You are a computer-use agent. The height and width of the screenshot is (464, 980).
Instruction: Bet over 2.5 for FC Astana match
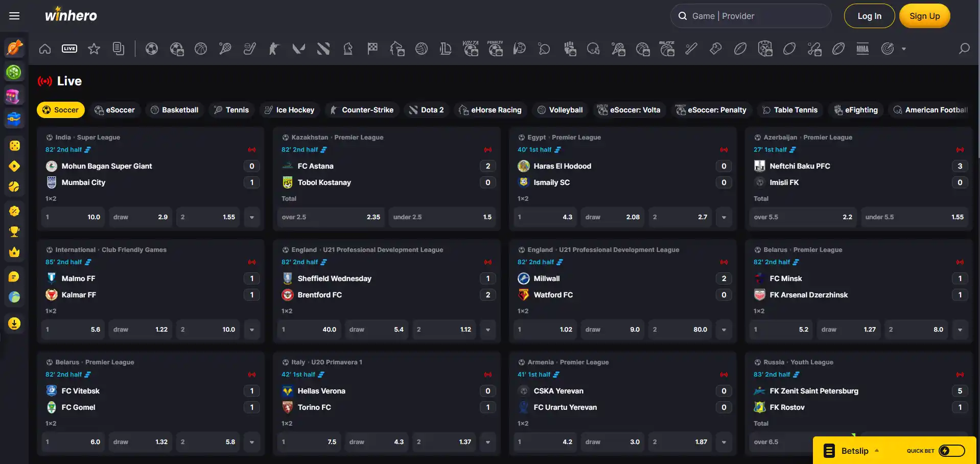[331, 217]
